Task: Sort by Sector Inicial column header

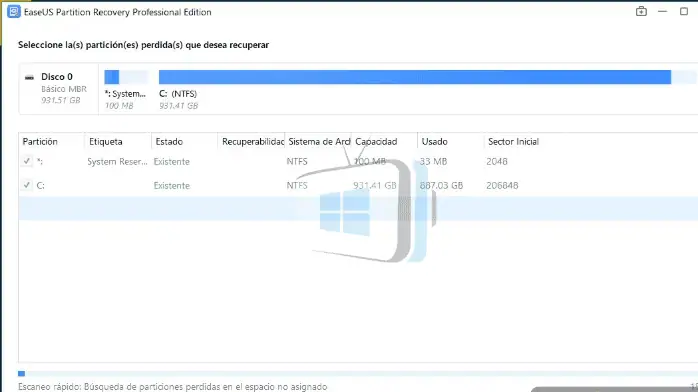Action: click(513, 141)
